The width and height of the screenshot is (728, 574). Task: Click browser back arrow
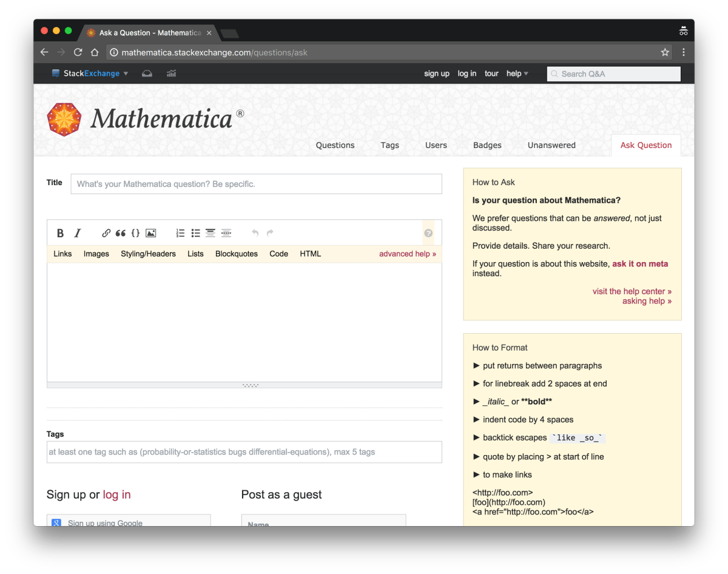click(44, 52)
